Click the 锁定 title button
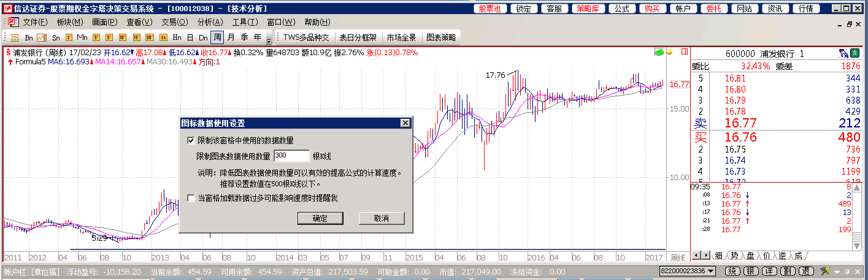The image size is (868, 280). (524, 9)
